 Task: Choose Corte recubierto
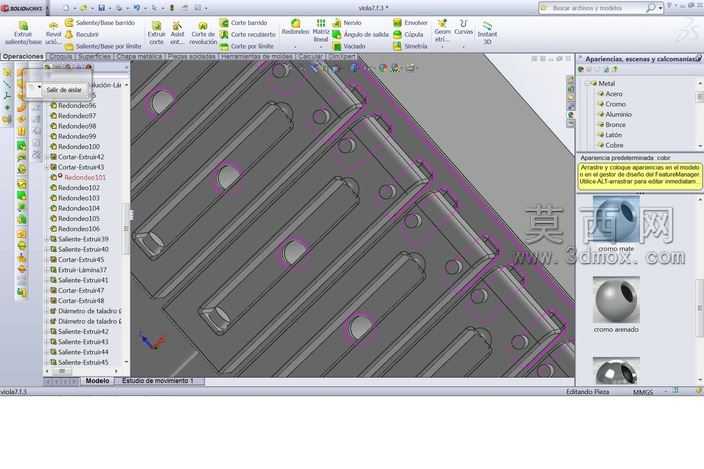(247, 34)
